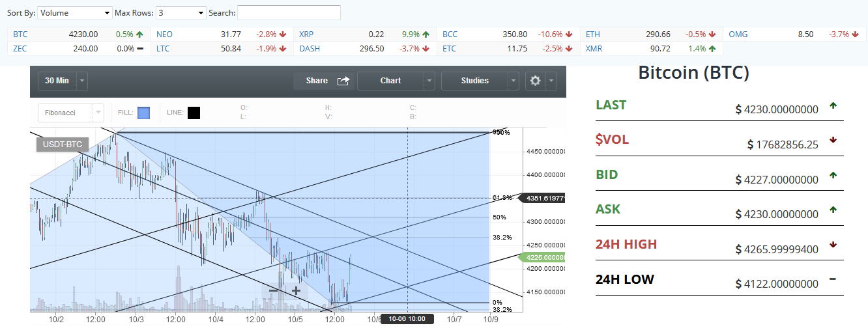This screenshot has height=332, width=868.
Task: Click the BID up arrow indicator
Action: point(833,175)
